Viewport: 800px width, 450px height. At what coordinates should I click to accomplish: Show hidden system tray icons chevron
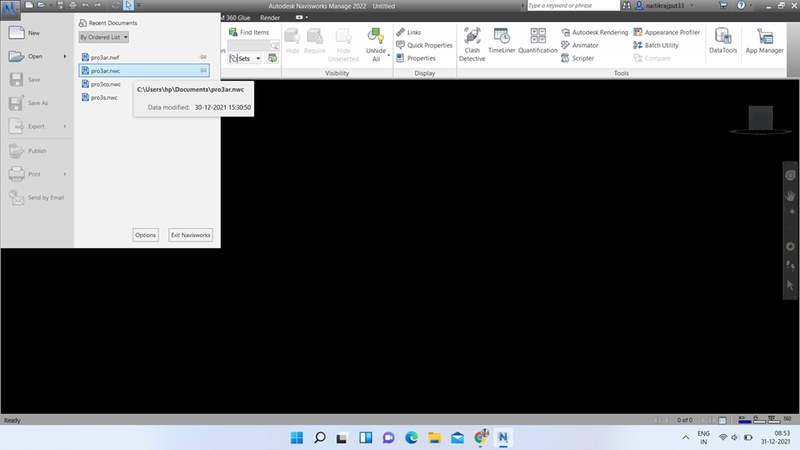click(685, 437)
